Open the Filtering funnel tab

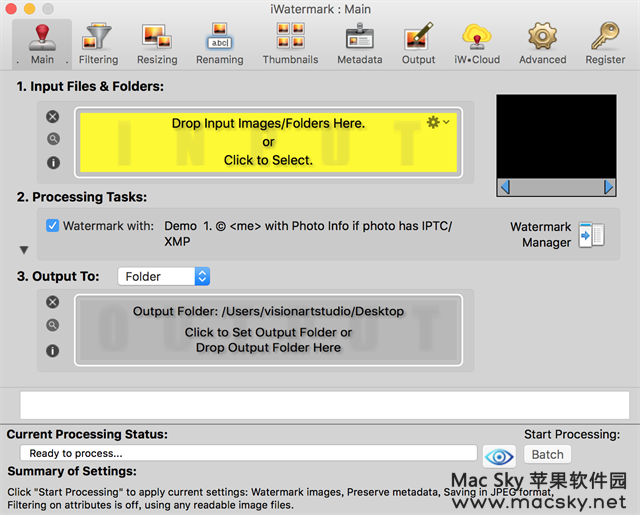point(98,44)
